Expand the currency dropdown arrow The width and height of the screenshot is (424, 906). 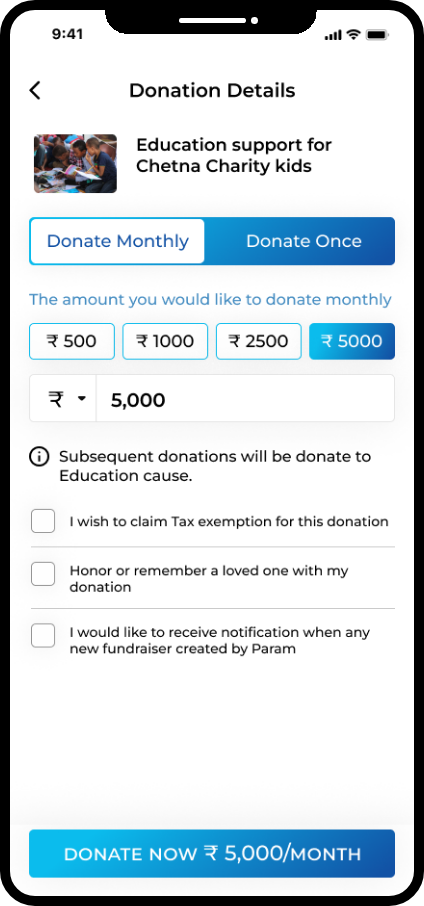point(81,399)
